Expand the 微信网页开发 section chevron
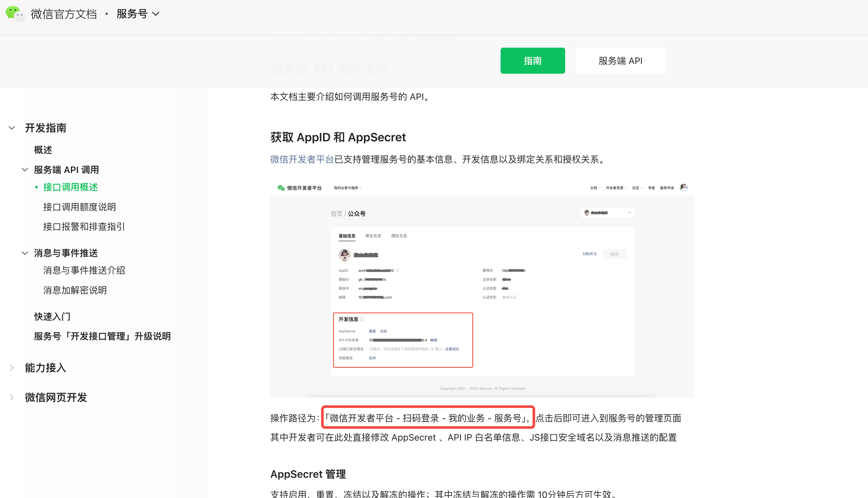This screenshot has width=868, height=498. click(12, 397)
